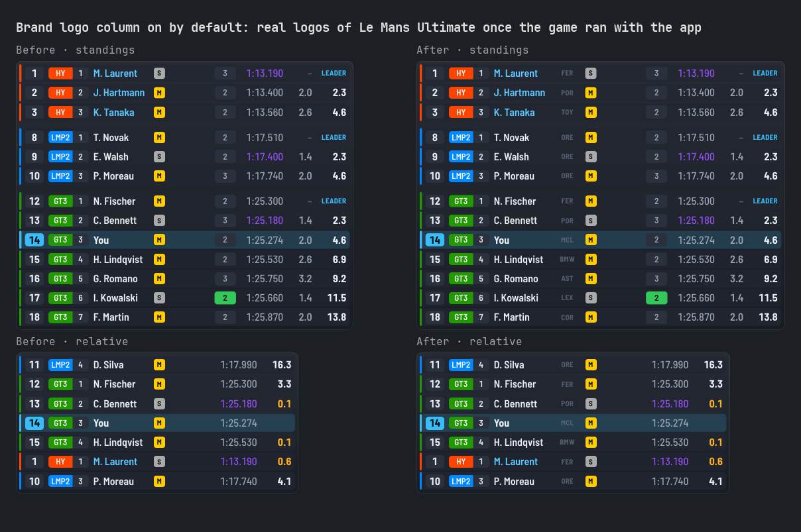The height and width of the screenshot is (532, 801).
Task: Click the S tire badge for E. Walsh, Before standings
Action: click(x=159, y=157)
